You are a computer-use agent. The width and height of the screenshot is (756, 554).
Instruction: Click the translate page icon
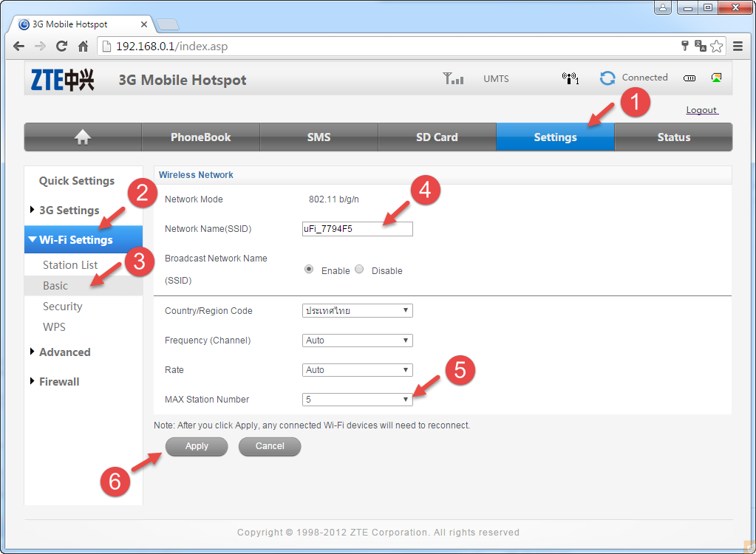tap(700, 46)
